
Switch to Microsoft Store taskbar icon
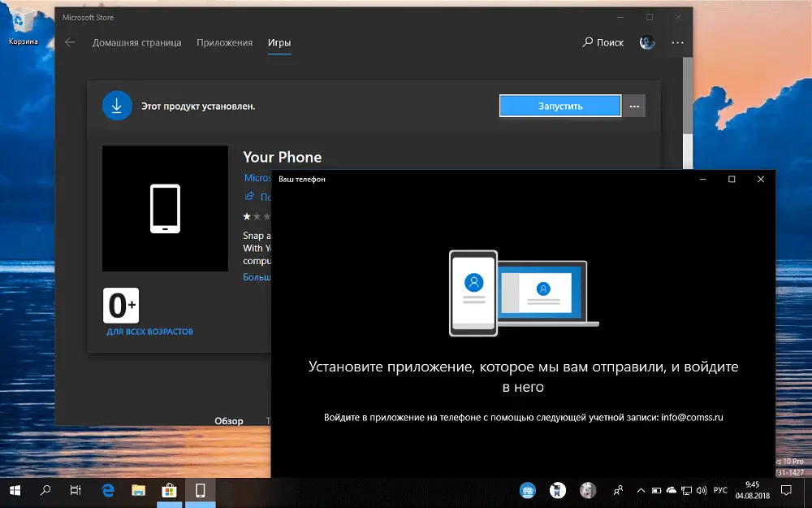click(170, 490)
